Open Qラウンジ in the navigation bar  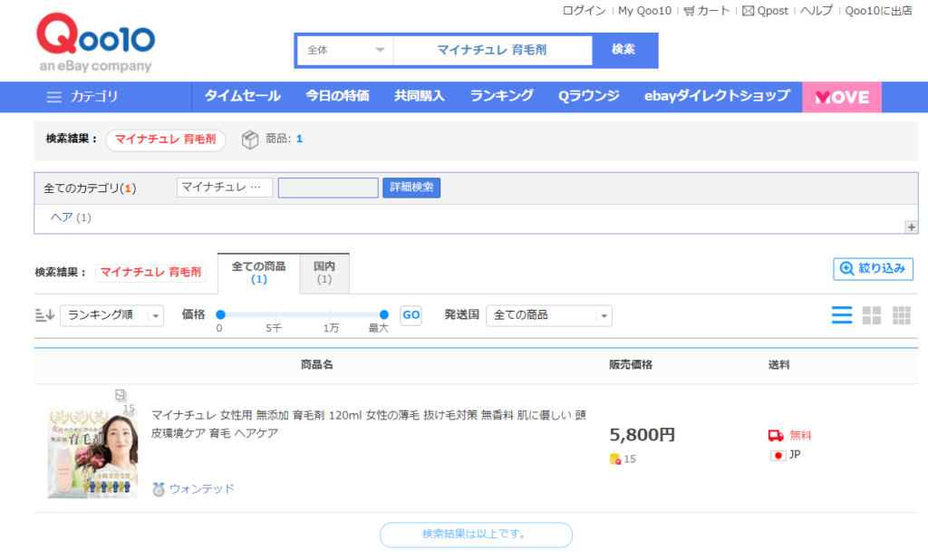point(589,96)
